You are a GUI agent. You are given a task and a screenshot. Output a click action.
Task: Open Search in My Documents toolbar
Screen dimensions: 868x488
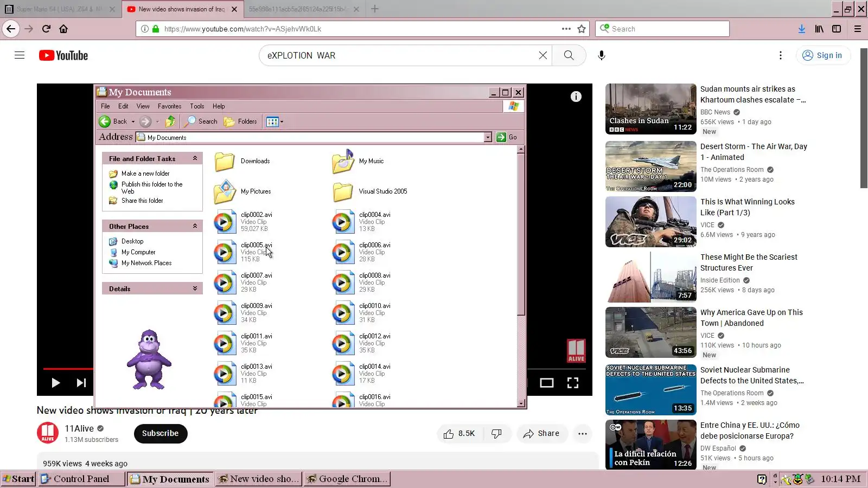pyautogui.click(x=201, y=121)
